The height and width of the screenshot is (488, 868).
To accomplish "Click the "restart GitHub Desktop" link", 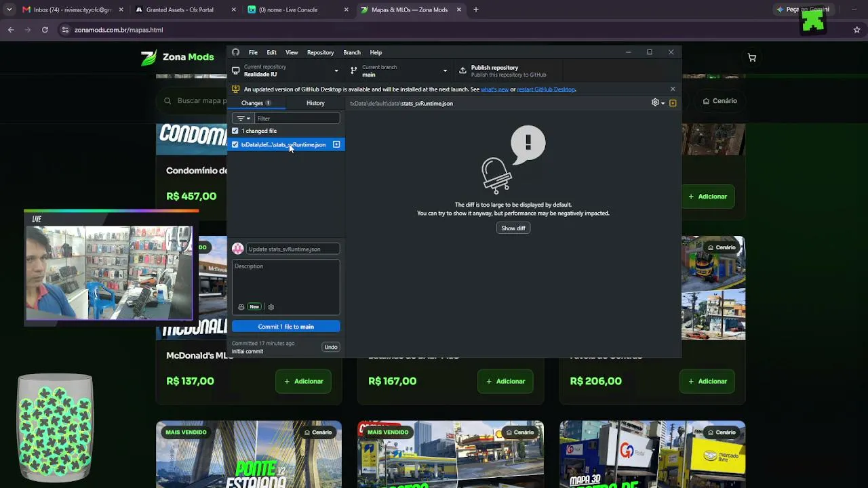I will coord(546,89).
